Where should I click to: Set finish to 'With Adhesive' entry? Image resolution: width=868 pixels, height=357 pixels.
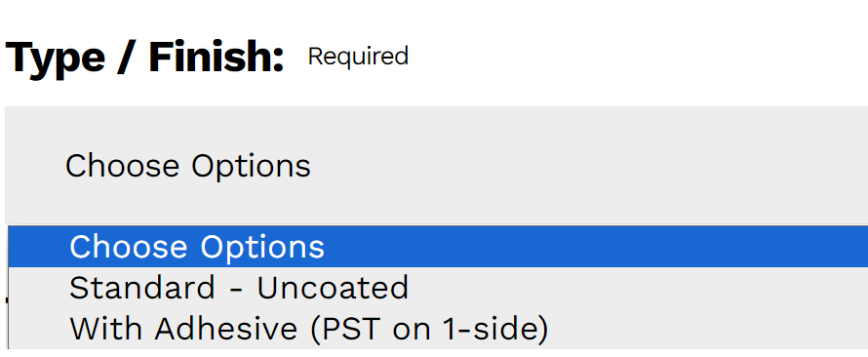click(439, 329)
